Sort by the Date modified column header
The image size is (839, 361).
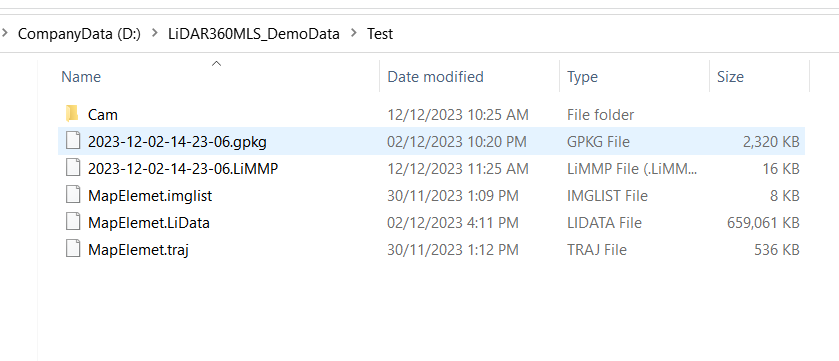[436, 77]
